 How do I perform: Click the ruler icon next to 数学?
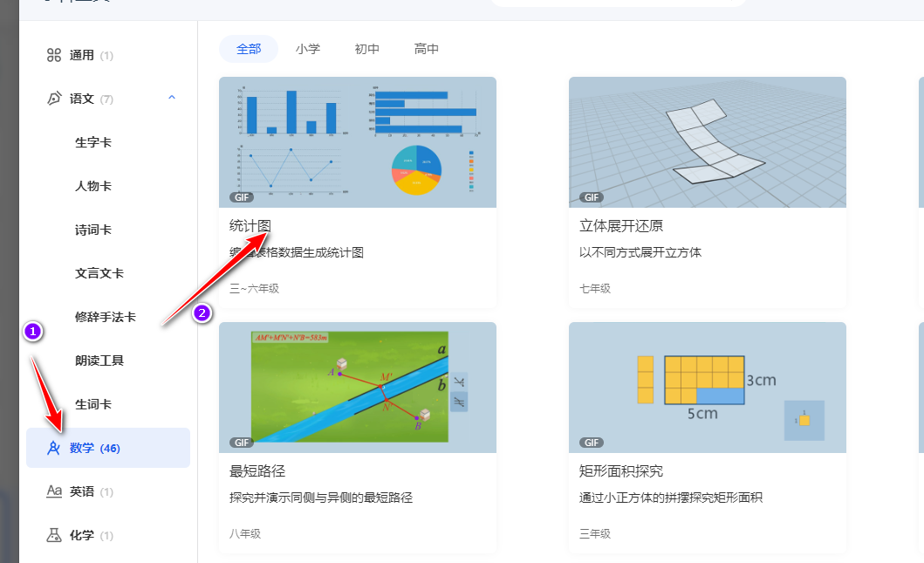point(53,448)
